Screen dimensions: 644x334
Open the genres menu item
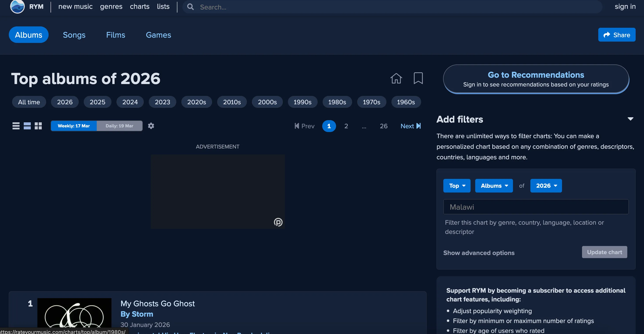111,7
